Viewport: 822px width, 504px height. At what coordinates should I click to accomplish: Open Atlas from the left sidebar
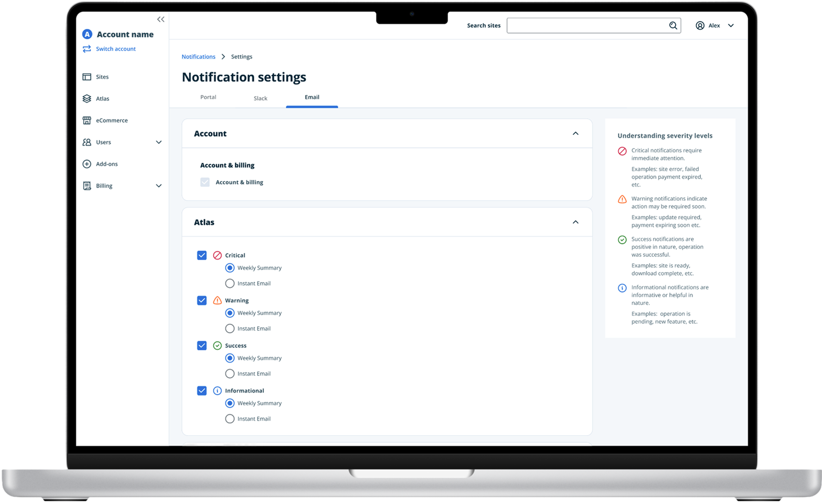(x=87, y=99)
